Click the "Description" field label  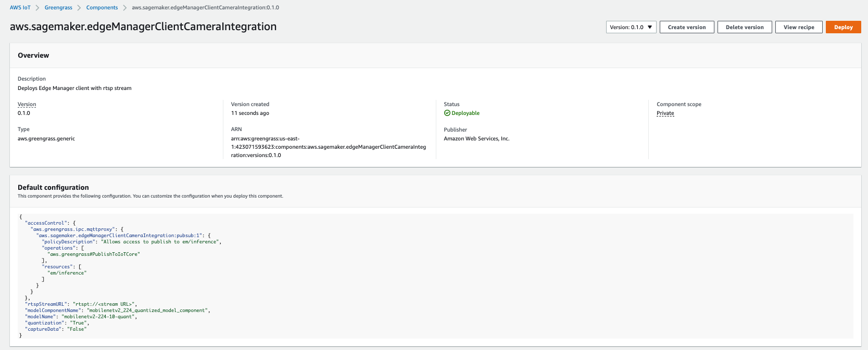32,79
